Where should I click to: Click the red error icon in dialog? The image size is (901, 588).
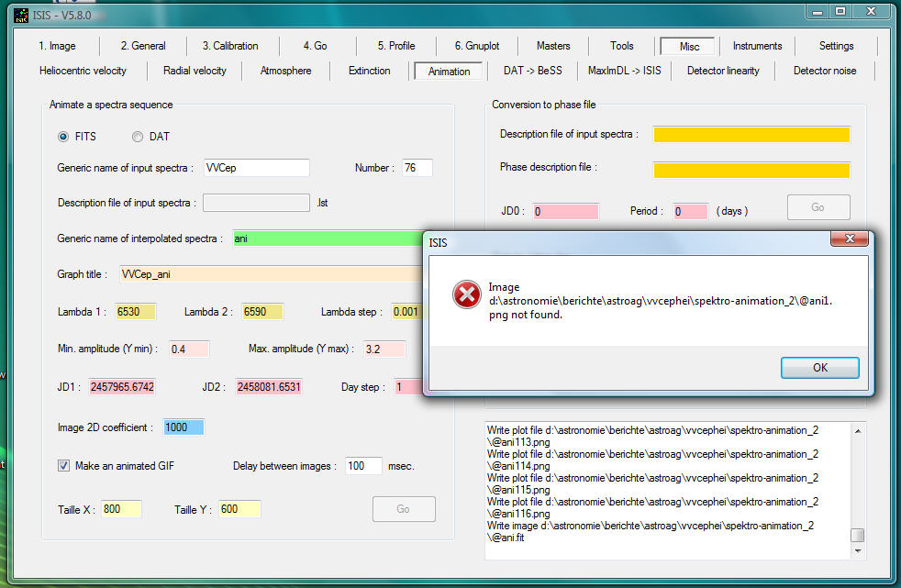pyautogui.click(x=466, y=294)
